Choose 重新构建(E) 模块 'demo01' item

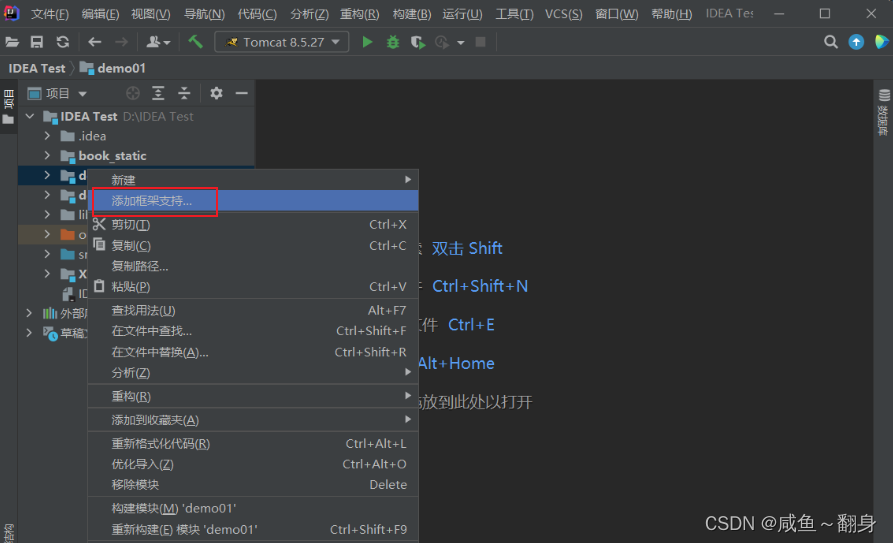point(253,529)
